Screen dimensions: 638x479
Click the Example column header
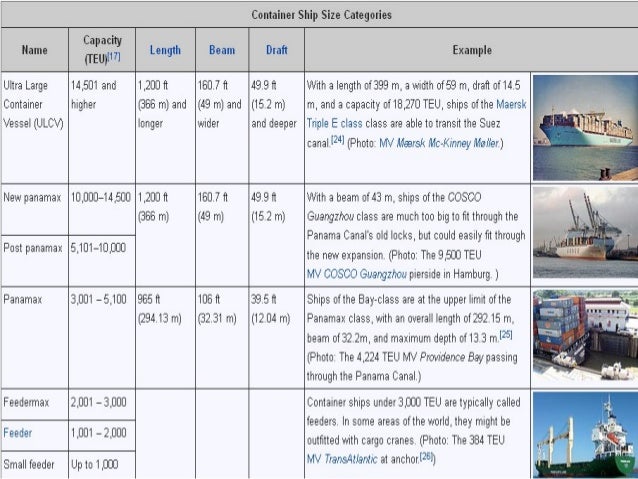click(x=472, y=50)
